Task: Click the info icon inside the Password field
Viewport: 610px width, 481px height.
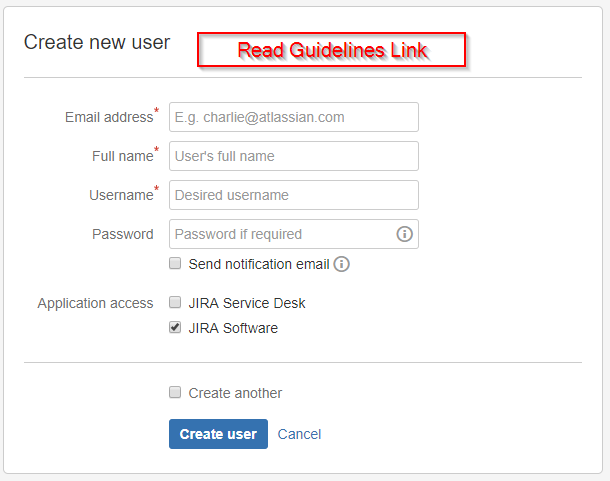Action: [404, 234]
